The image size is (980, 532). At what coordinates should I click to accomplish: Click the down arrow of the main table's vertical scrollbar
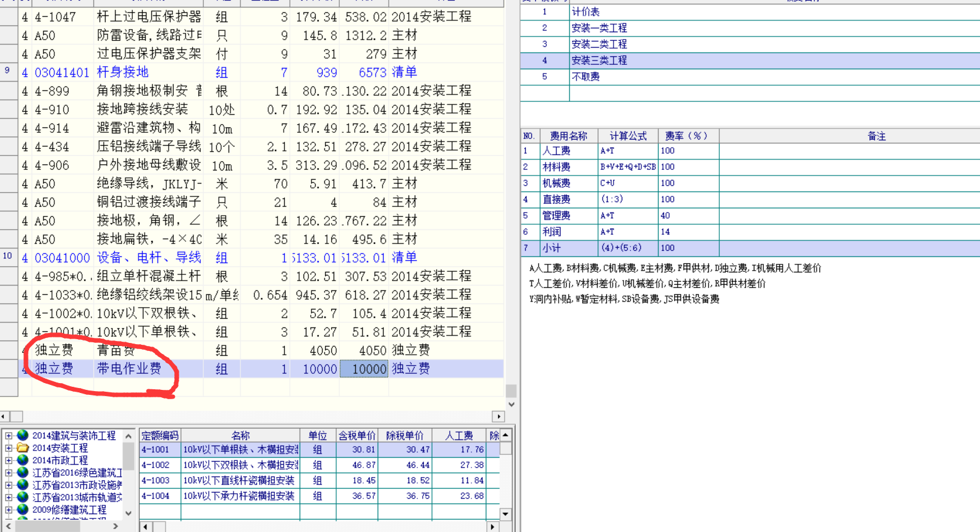(x=511, y=405)
